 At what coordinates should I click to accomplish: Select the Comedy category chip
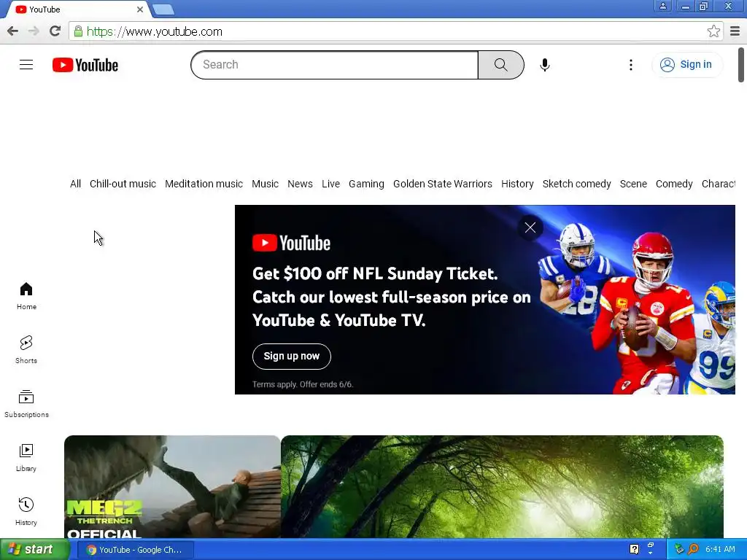pos(674,184)
